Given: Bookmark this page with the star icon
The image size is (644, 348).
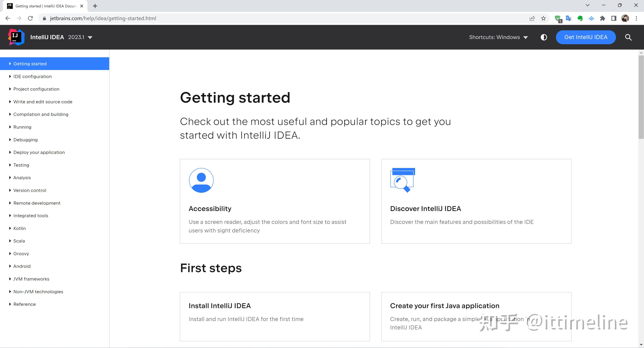Looking at the screenshot, I should pyautogui.click(x=543, y=18).
